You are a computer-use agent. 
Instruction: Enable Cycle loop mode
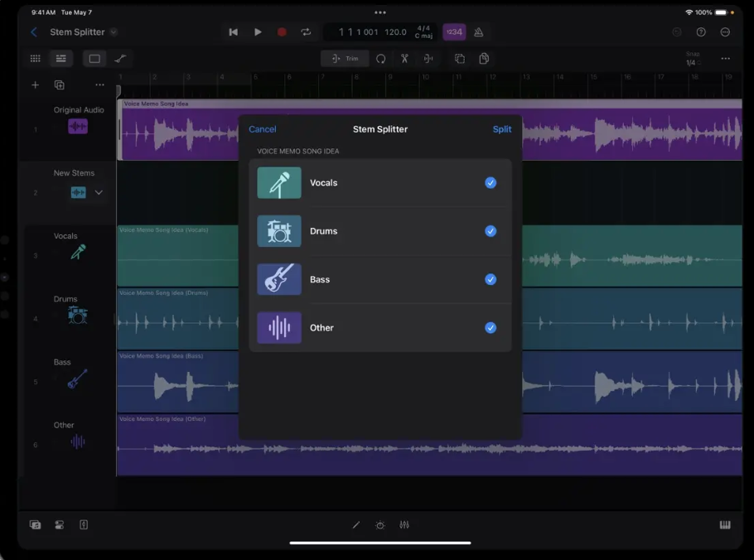(306, 32)
